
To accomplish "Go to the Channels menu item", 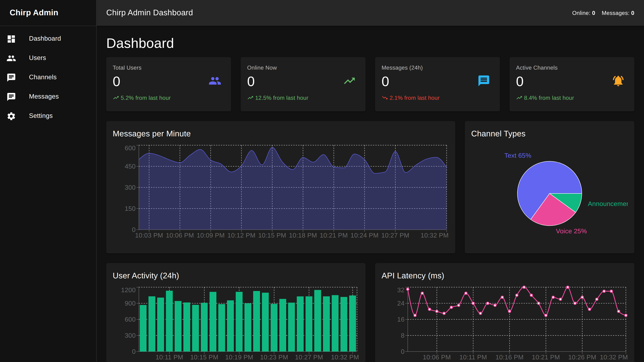I will click(x=48, y=77).
